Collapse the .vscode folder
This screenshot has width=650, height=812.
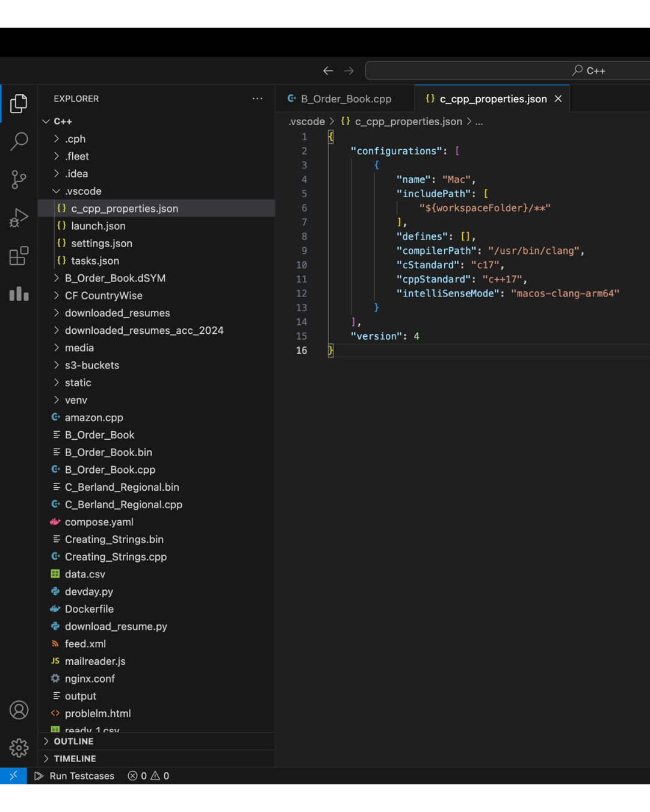pyautogui.click(x=156, y=191)
